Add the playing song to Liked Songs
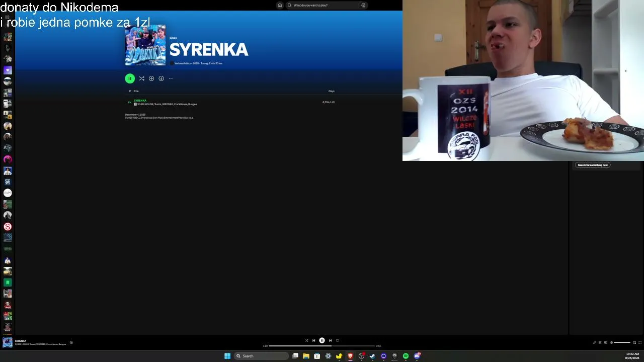 tap(71, 342)
